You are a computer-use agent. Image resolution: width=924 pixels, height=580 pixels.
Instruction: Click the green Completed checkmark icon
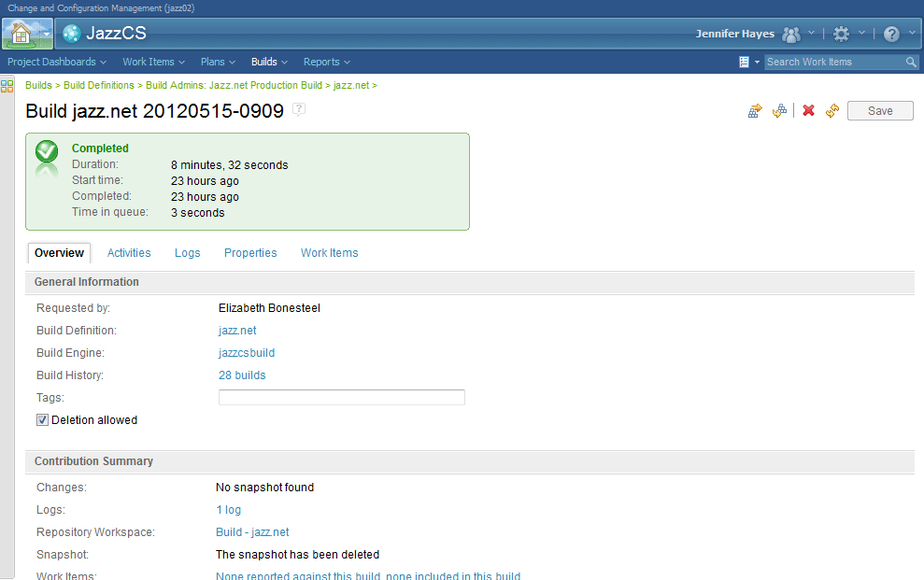tap(47, 152)
